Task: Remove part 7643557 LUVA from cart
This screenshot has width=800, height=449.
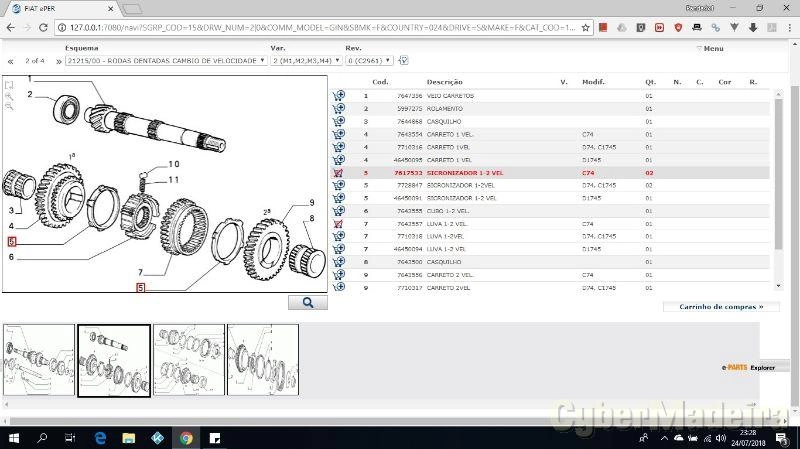Action: pyautogui.click(x=338, y=223)
